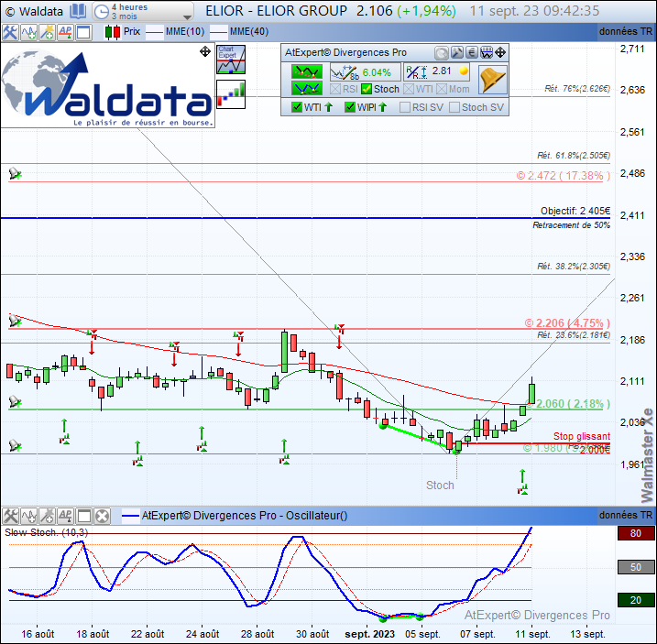Viewport: 657px width, 644px height.
Task: Open the 4 heures / 3 mois timeframe dropdown
Action: click(x=143, y=12)
